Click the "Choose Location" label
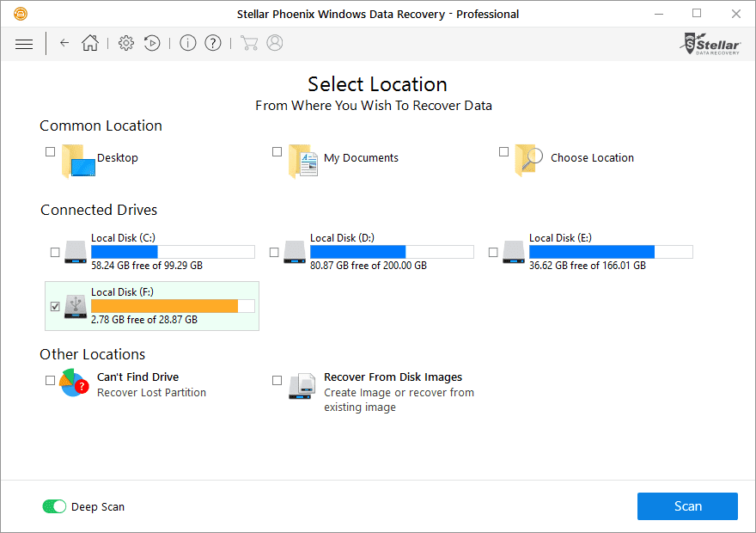 point(592,157)
